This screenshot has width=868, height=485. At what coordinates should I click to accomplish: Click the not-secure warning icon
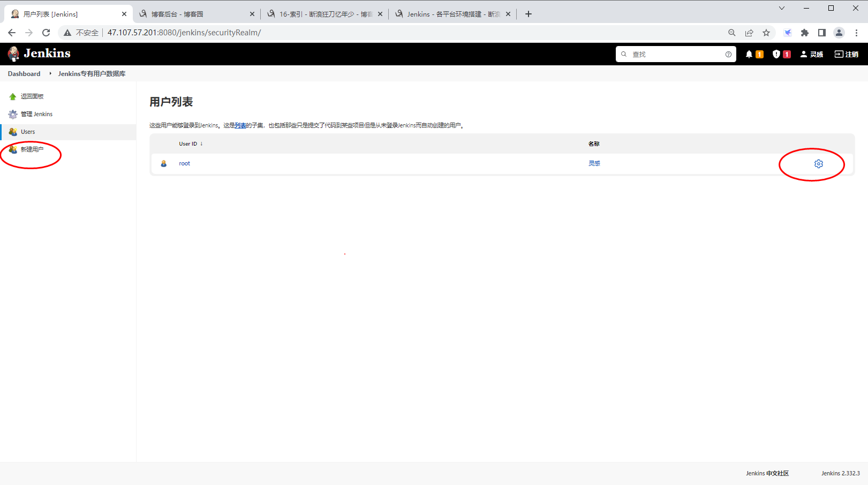pos(67,33)
